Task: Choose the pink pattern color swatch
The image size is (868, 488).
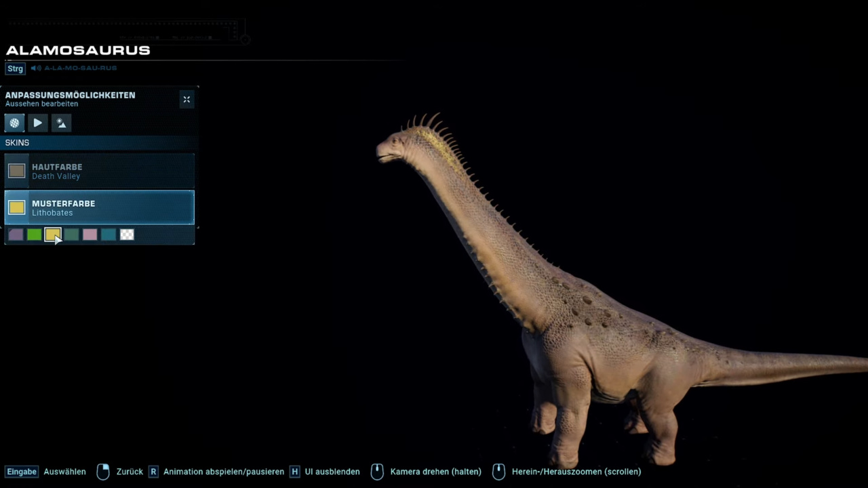Action: (90, 235)
